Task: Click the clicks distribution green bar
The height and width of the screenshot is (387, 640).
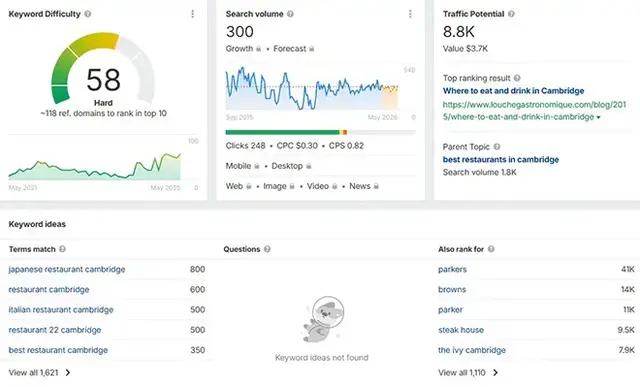Action: (282, 132)
